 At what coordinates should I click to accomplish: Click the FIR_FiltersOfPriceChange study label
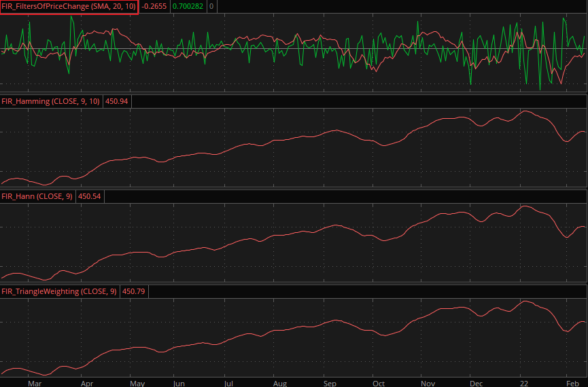tap(69, 7)
